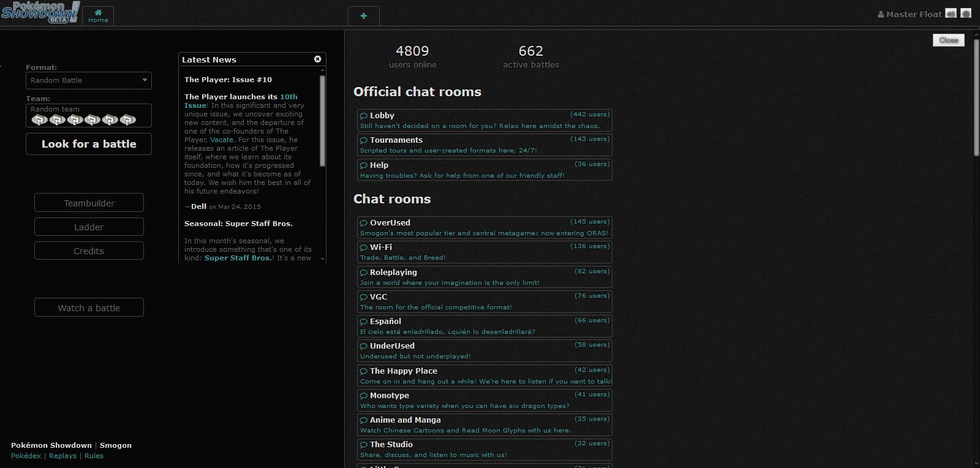
Task: Open the Pokédex footer link
Action: click(x=26, y=456)
